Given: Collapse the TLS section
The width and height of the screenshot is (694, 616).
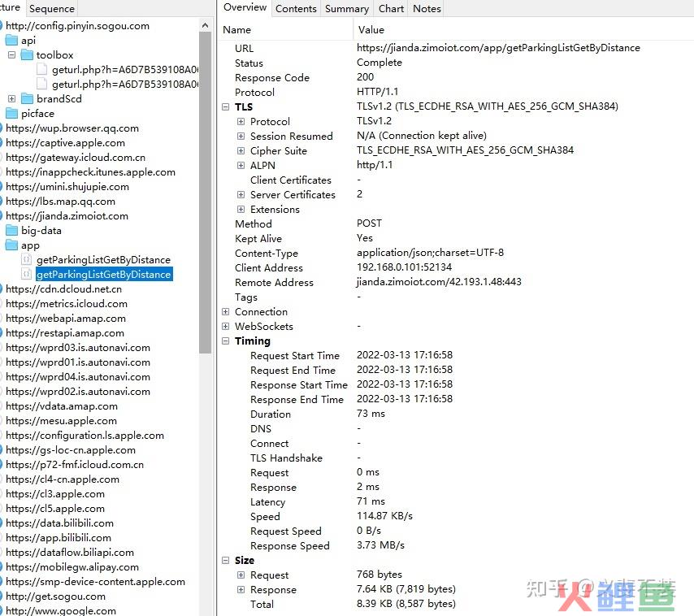Looking at the screenshot, I should (x=226, y=106).
